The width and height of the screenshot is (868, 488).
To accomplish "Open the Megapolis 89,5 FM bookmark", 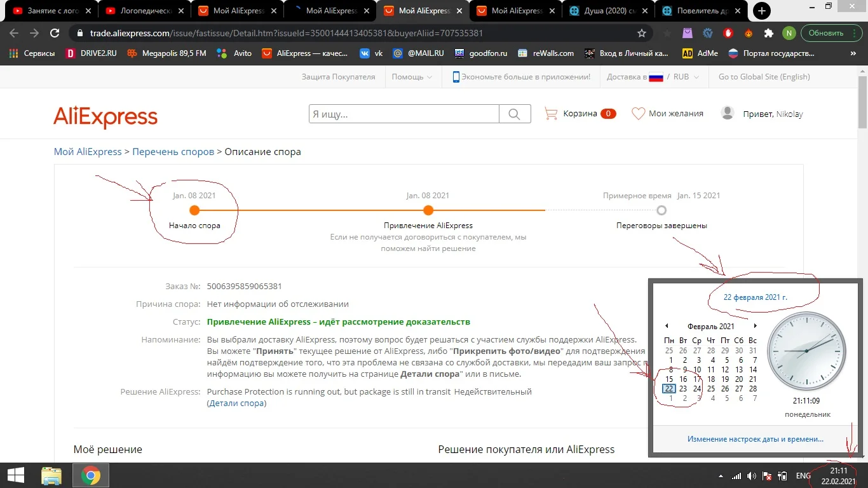I will point(166,53).
